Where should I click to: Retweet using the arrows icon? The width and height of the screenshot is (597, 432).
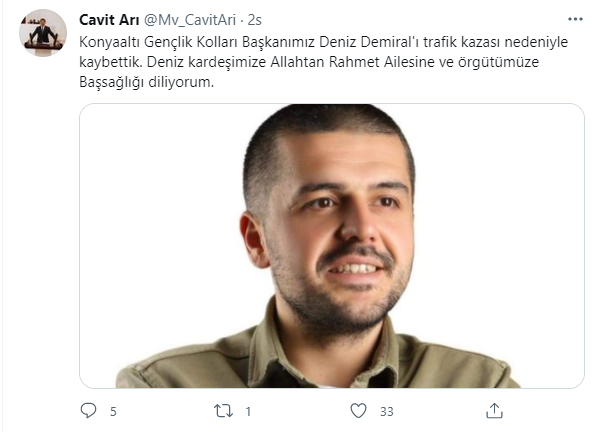pos(223,411)
